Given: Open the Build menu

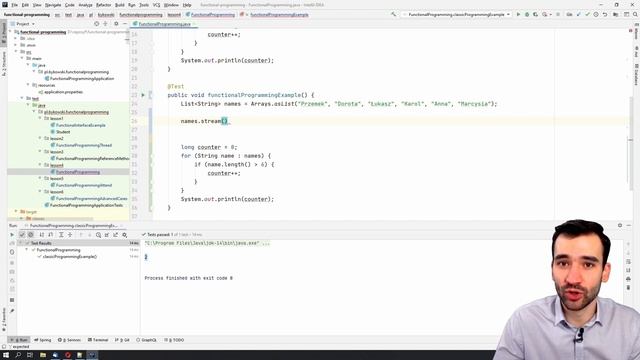Looking at the screenshot, I should [x=120, y=5].
